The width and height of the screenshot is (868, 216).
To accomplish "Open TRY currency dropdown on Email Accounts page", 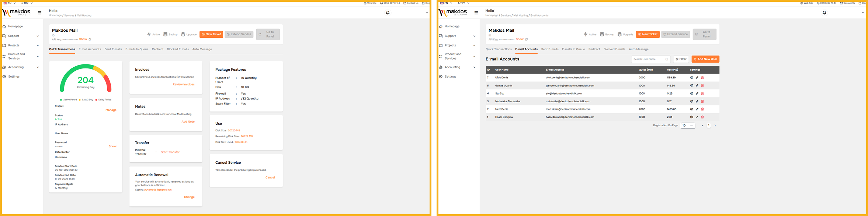I will point(463,3).
